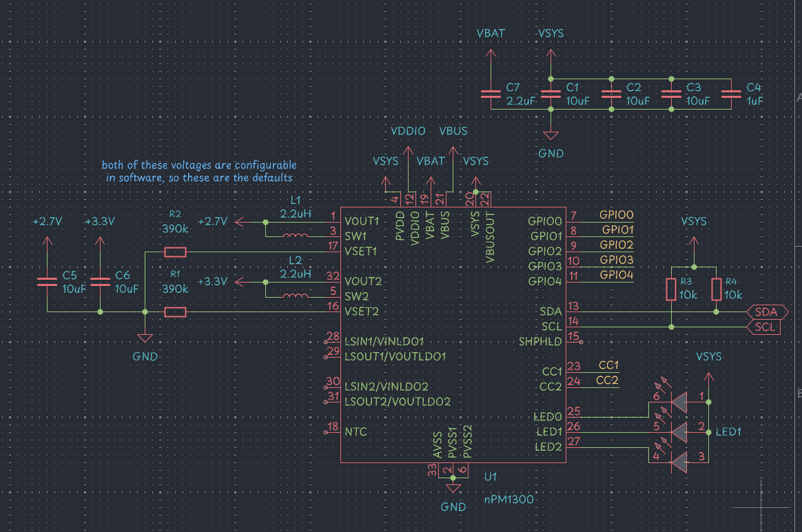Viewport: 802px width, 532px height.
Task: Select the GND symbol below VSET2 net
Action: click(x=145, y=336)
